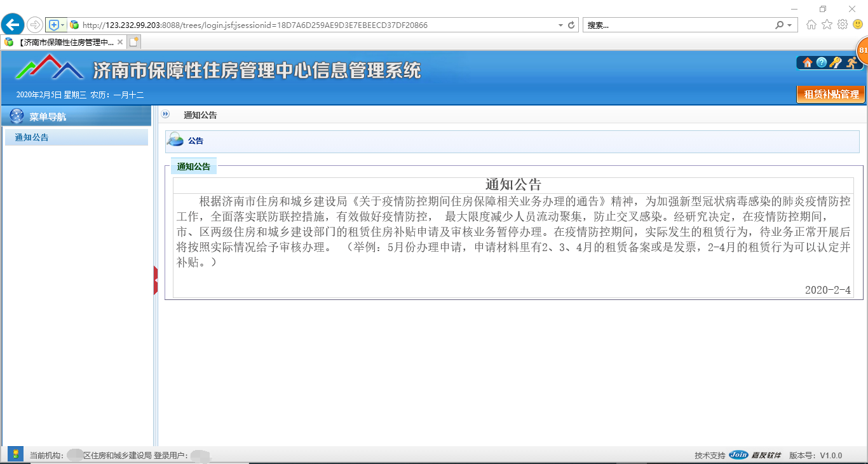Viewport: 868px width, 464px height.
Task: Open IE Tools gear icon
Action: tap(843, 25)
